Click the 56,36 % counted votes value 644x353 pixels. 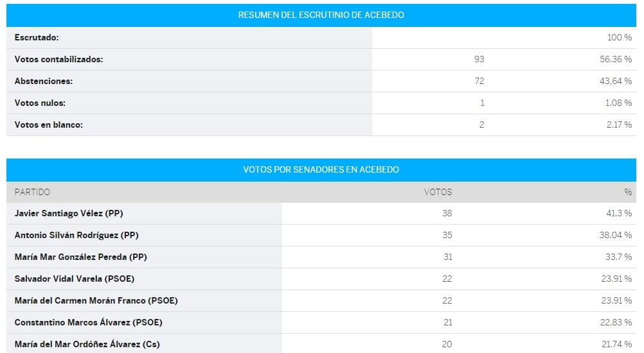tap(616, 60)
